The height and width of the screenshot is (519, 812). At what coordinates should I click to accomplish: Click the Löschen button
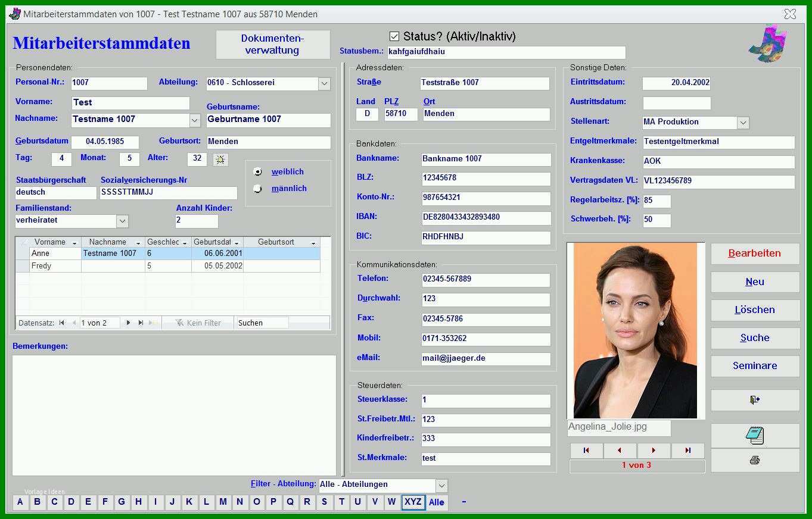click(x=755, y=310)
